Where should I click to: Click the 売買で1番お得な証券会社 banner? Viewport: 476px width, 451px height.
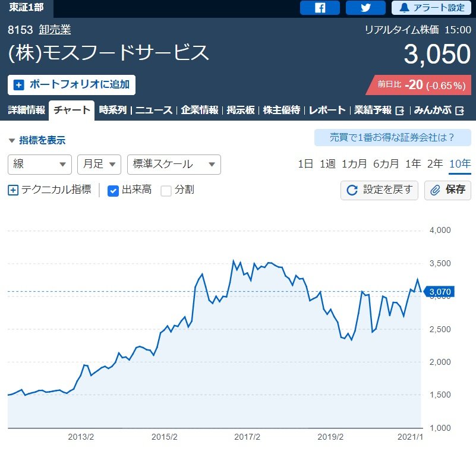tap(392, 138)
